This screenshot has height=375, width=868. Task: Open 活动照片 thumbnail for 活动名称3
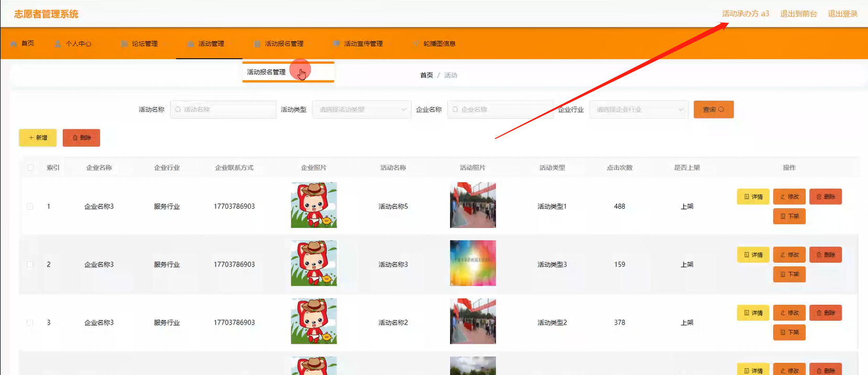[x=473, y=263]
